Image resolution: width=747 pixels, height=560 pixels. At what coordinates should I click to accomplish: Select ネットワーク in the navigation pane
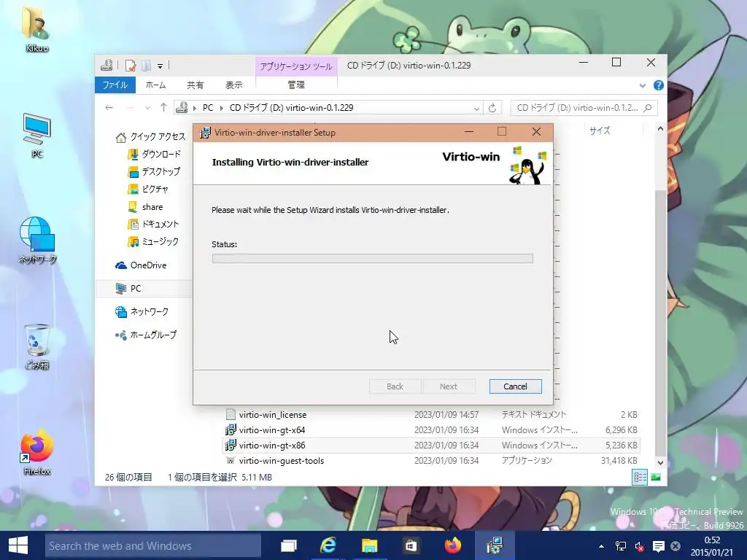(x=142, y=312)
